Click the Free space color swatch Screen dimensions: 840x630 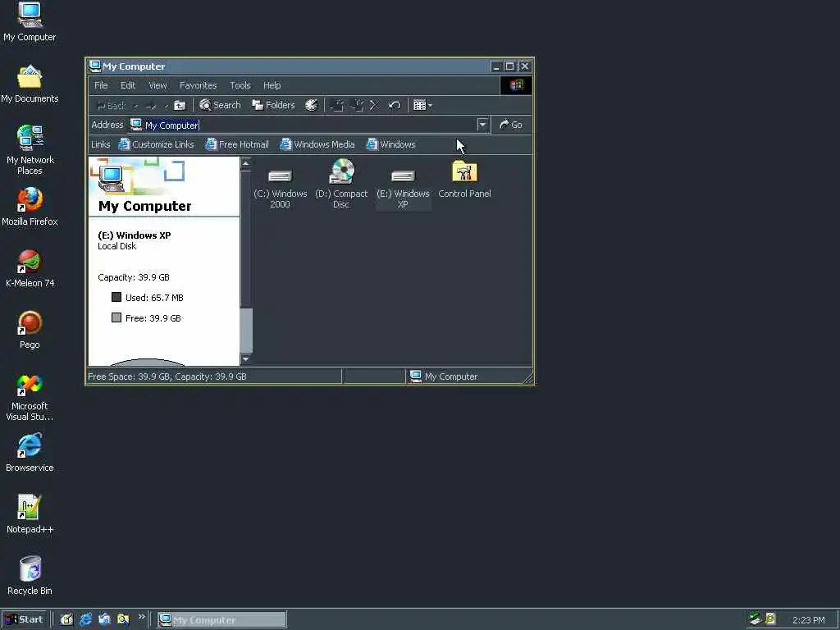pos(116,317)
